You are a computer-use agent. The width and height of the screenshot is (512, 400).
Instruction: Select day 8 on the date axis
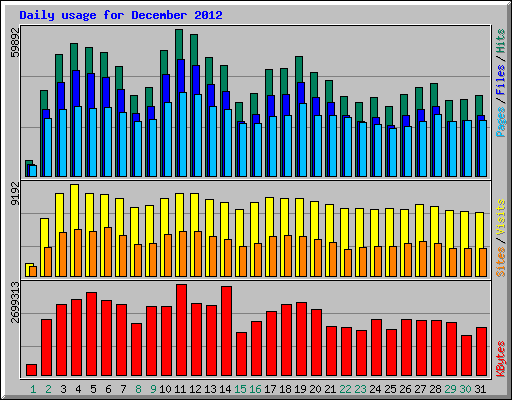tap(138, 389)
